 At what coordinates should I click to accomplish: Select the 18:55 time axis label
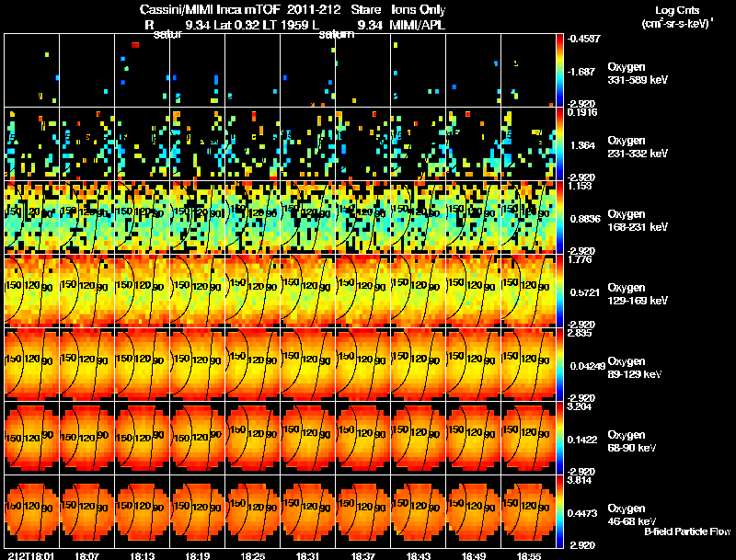[x=528, y=556]
